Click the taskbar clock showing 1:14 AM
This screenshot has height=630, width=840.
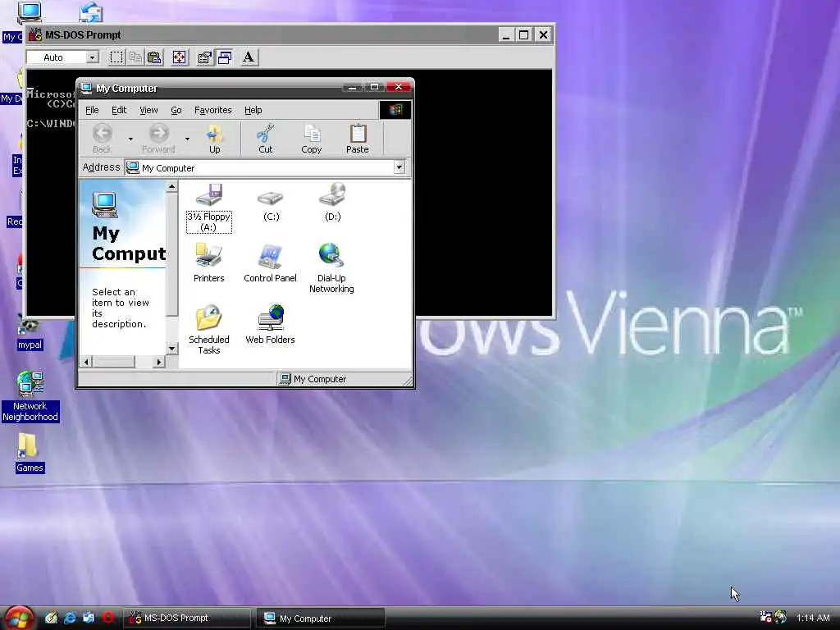pyautogui.click(x=813, y=618)
